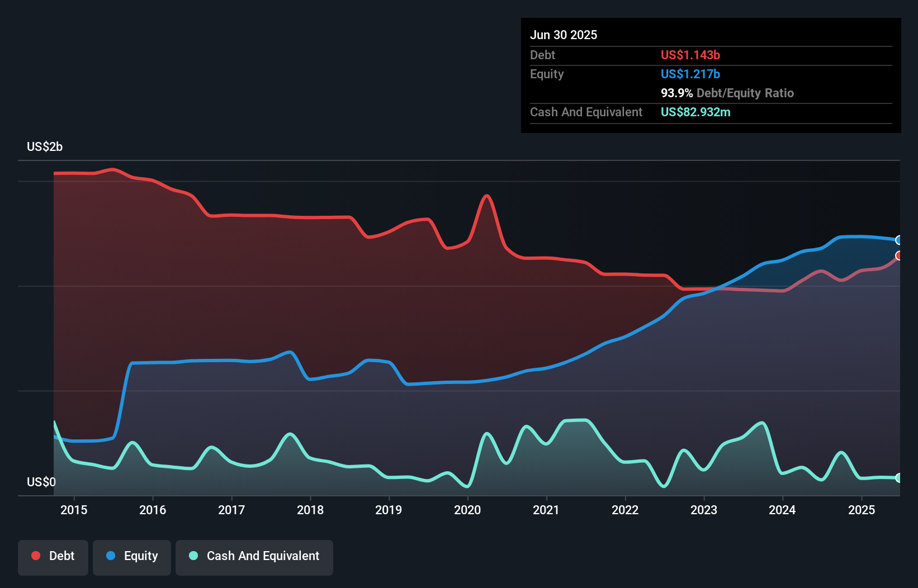The height and width of the screenshot is (588, 918).
Task: Click the 2015 x-axis label
Action: 74,510
